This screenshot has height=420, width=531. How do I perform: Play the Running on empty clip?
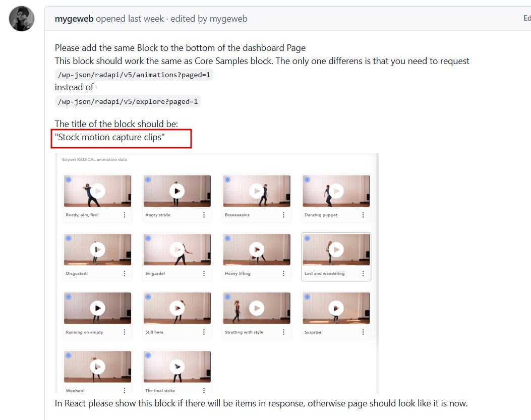click(x=97, y=308)
